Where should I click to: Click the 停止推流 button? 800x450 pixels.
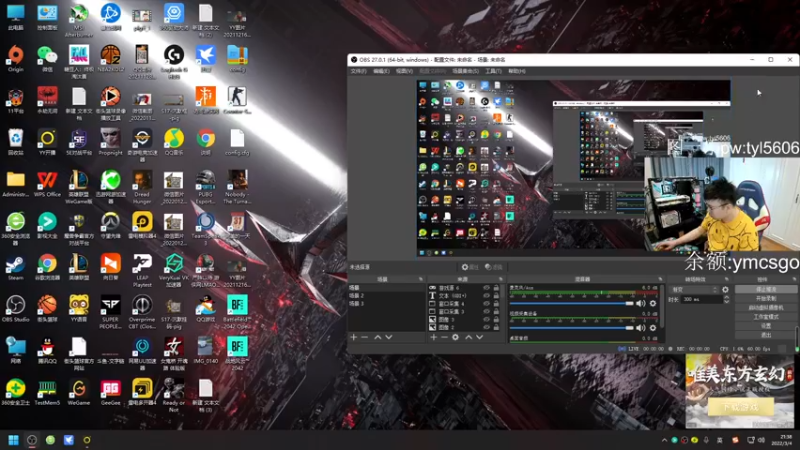(x=766, y=289)
